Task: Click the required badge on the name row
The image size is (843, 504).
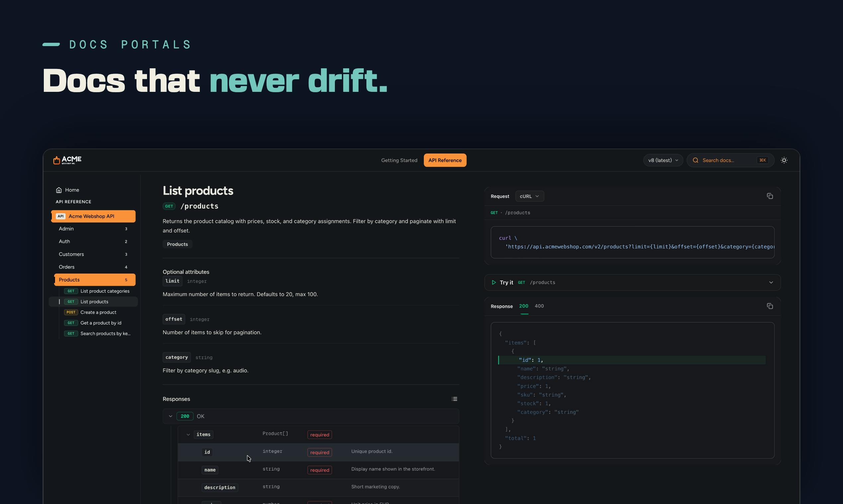Action: click(x=320, y=470)
